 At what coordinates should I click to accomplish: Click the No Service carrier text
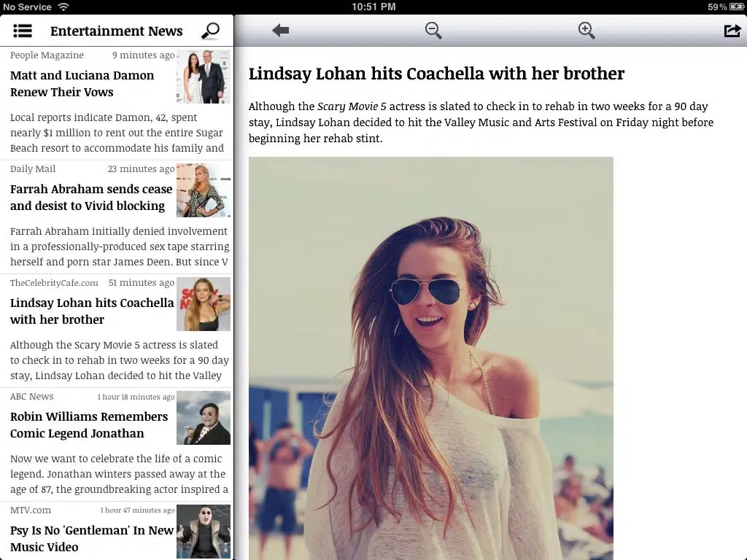27,7
